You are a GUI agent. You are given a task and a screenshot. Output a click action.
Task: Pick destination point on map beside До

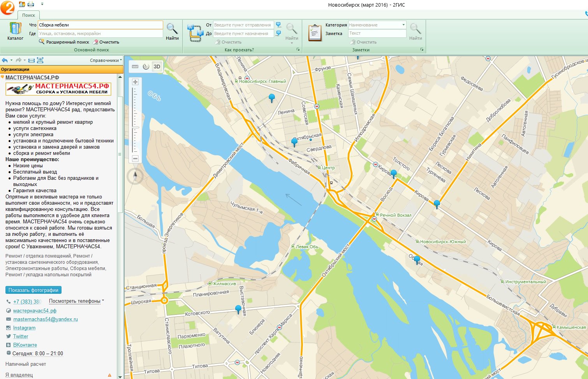[278, 33]
